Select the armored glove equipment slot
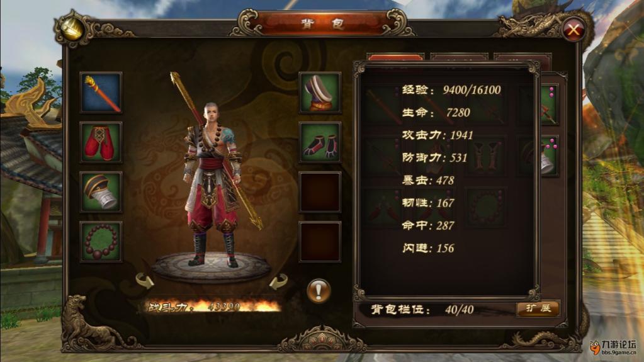 [101, 192]
